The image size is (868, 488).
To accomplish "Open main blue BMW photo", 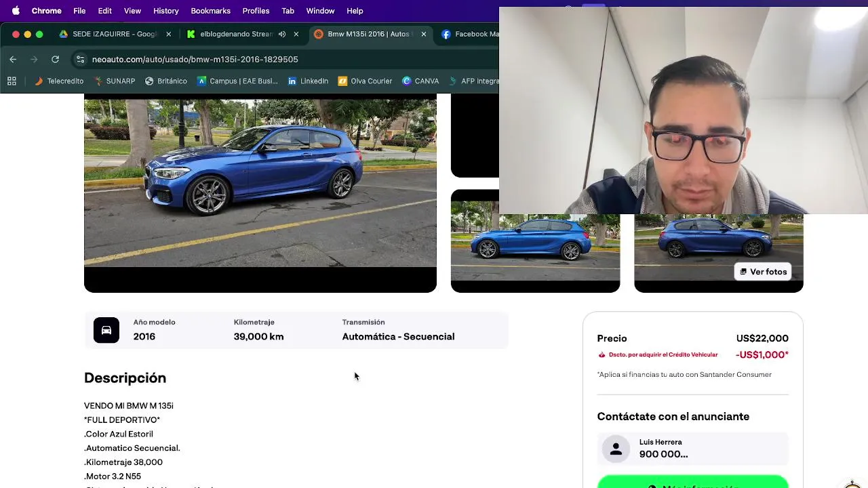I will tap(260, 192).
